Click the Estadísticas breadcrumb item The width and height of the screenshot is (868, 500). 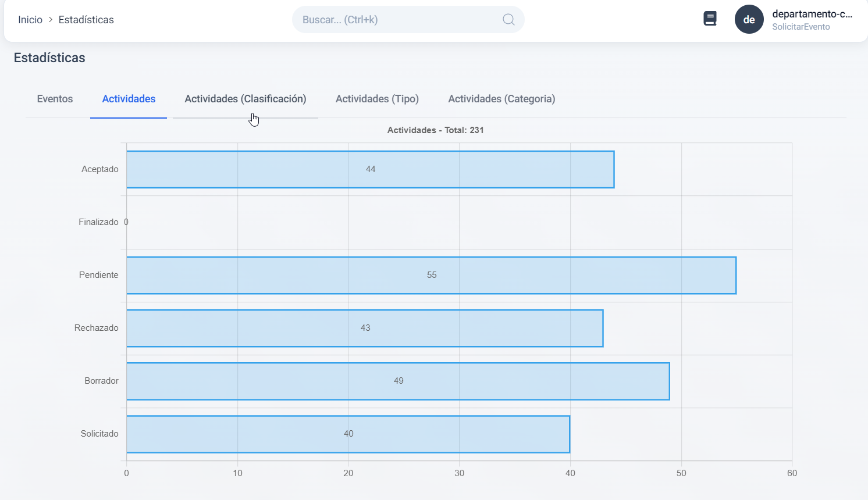click(x=86, y=20)
